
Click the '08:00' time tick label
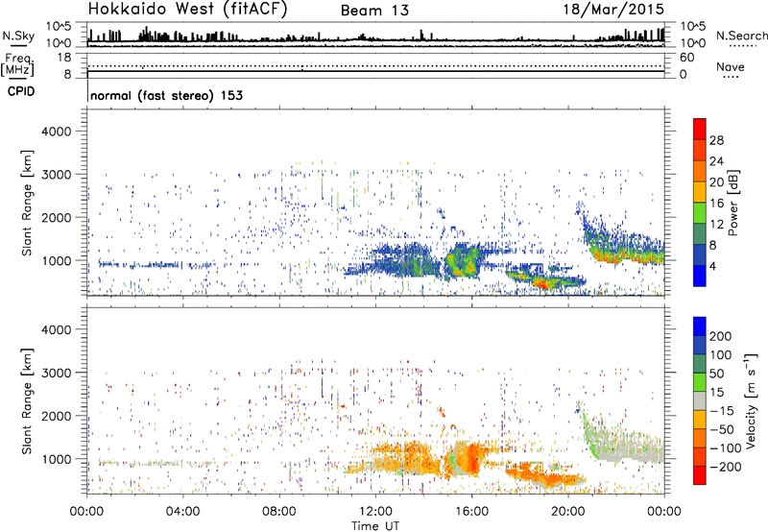[x=279, y=512]
